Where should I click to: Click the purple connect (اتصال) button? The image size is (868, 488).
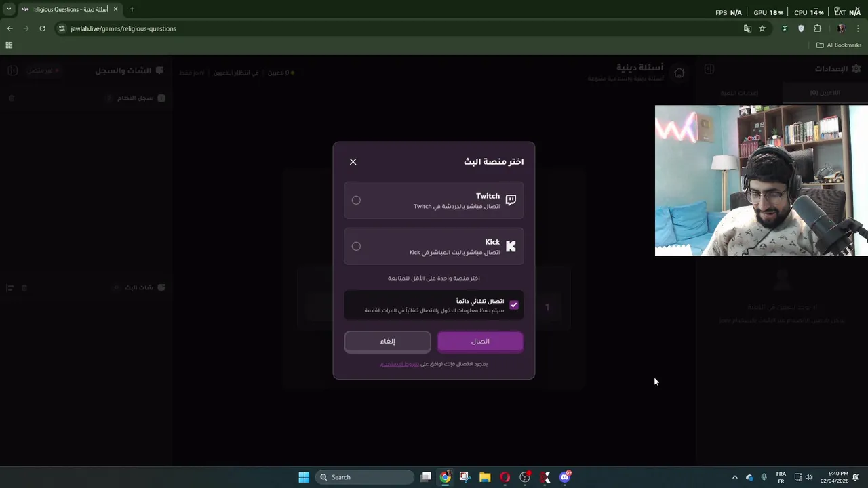point(480,342)
